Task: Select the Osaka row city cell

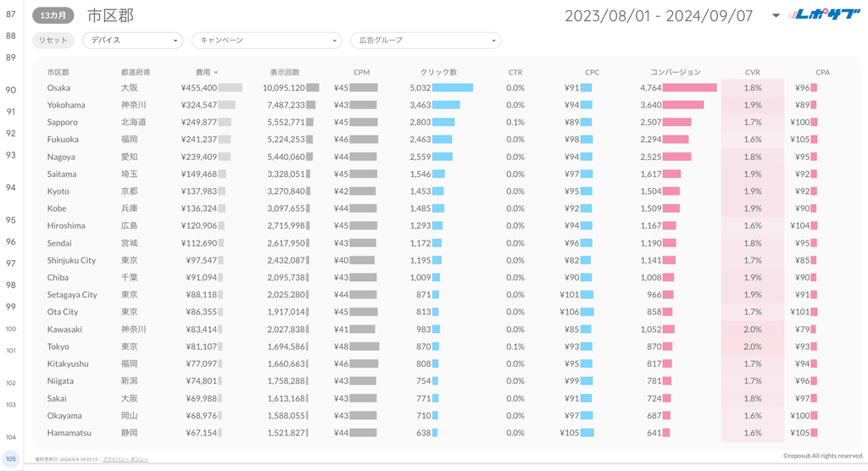Action: pyautogui.click(x=58, y=88)
